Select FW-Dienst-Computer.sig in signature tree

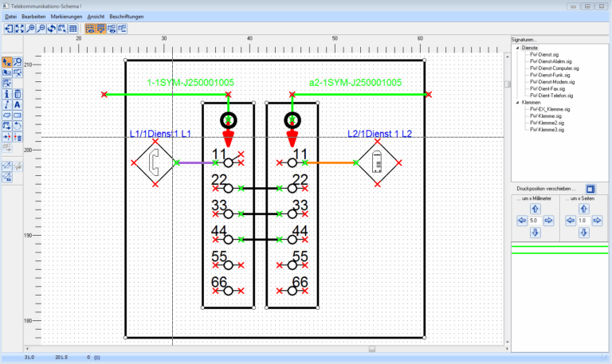554,68
